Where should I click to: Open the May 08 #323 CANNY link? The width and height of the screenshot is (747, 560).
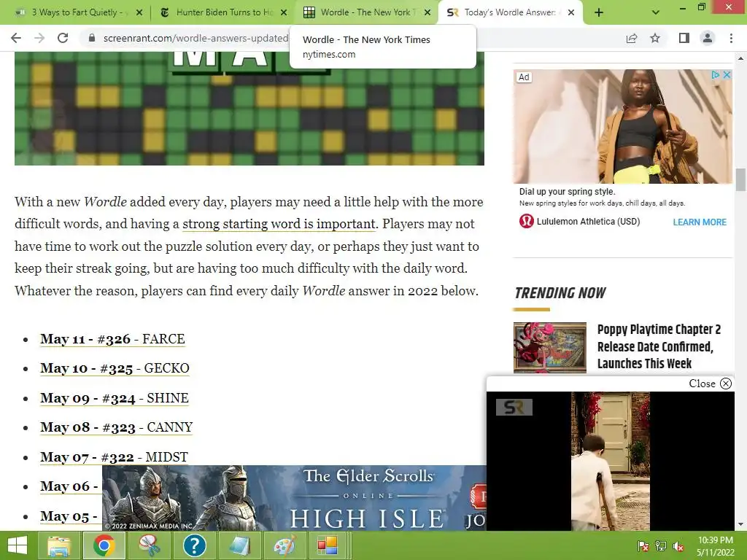pyautogui.click(x=116, y=427)
